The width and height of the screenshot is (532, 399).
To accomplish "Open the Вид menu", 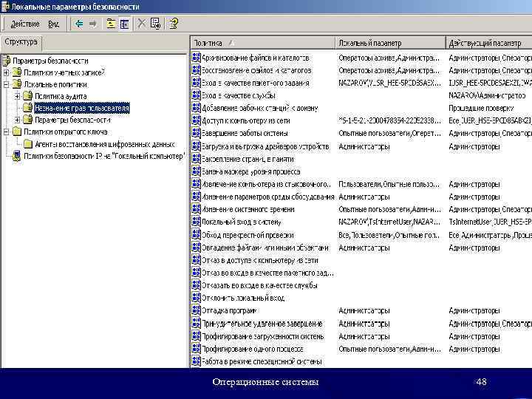I will point(53,24).
